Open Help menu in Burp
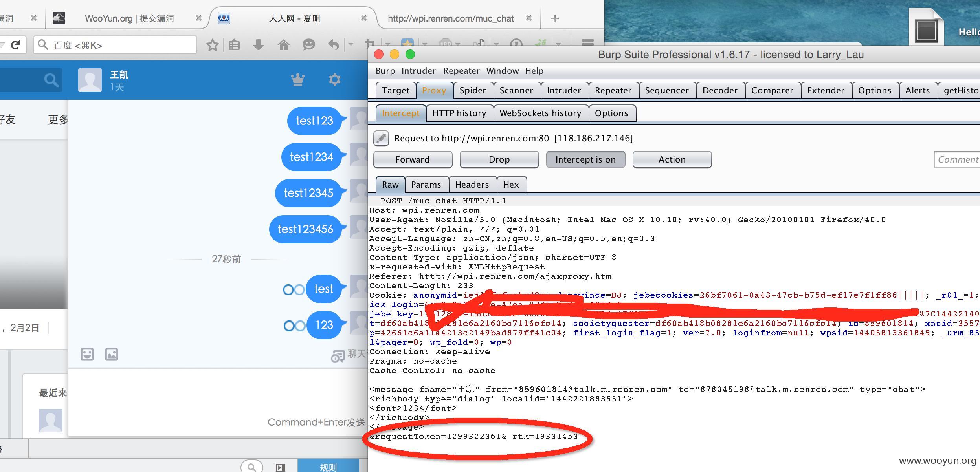The height and width of the screenshot is (472, 980). [x=534, y=71]
